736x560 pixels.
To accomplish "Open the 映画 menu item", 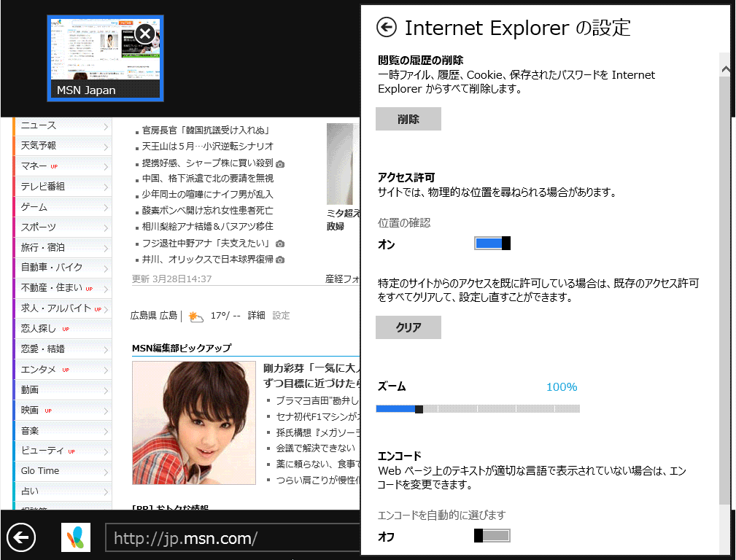I will coord(63,411).
